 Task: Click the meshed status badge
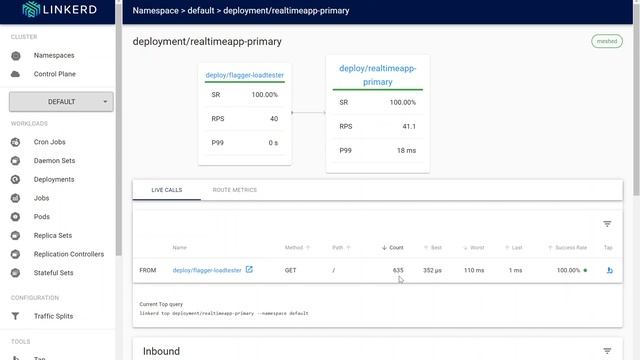[x=607, y=41]
